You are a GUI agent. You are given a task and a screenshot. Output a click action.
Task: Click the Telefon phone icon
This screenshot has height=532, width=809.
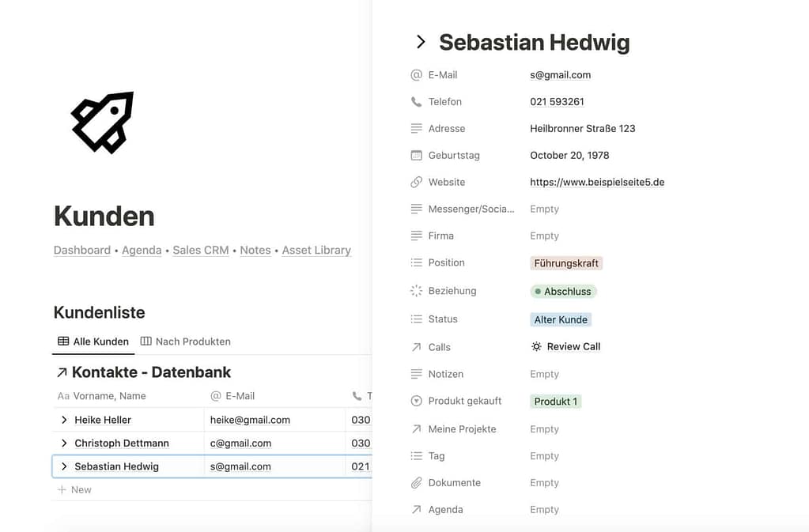point(417,102)
